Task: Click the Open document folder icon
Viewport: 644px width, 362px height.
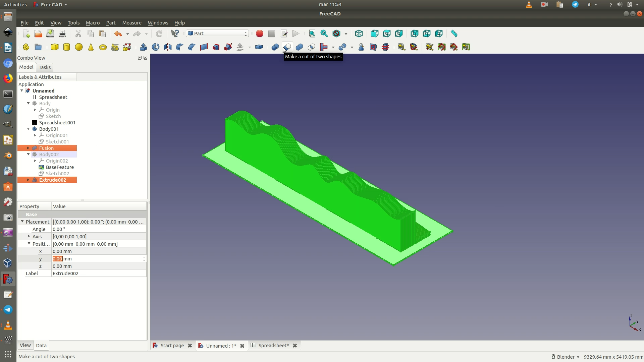Action: (38, 34)
